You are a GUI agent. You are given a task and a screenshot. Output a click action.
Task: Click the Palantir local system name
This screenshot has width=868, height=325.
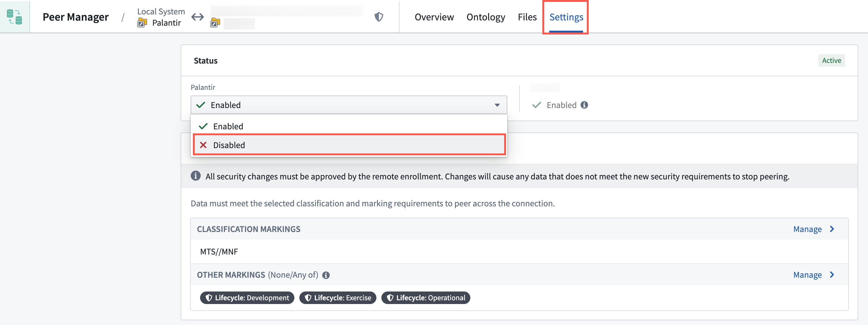pos(167,23)
